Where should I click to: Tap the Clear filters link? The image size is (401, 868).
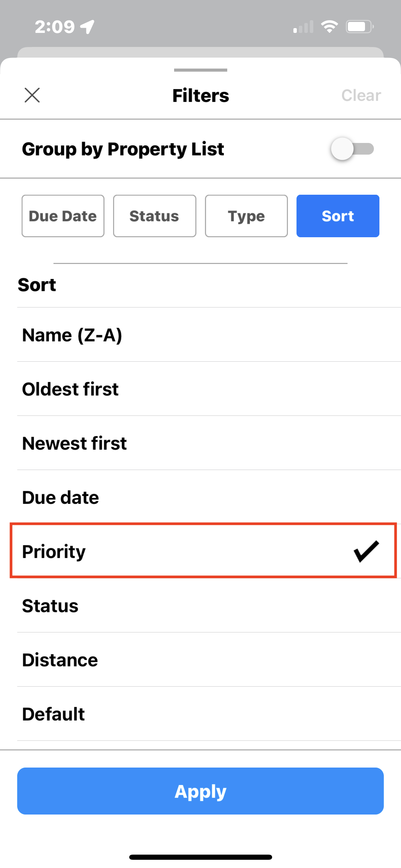pyautogui.click(x=361, y=95)
